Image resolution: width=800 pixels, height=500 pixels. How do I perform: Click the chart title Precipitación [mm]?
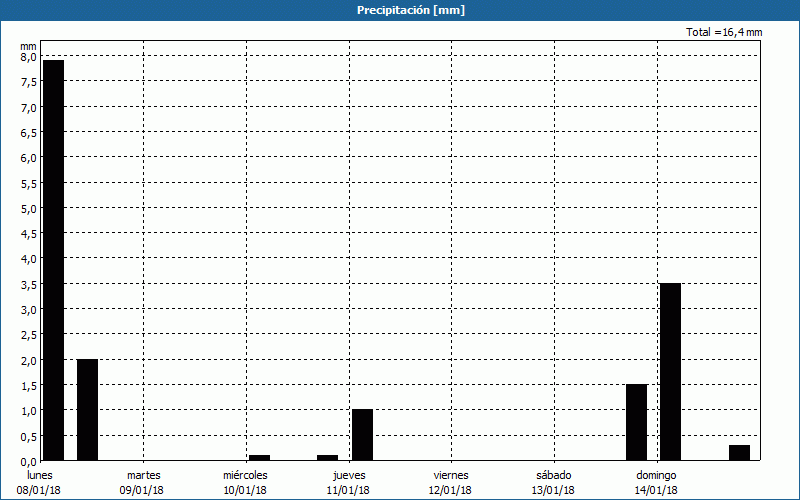(411, 10)
